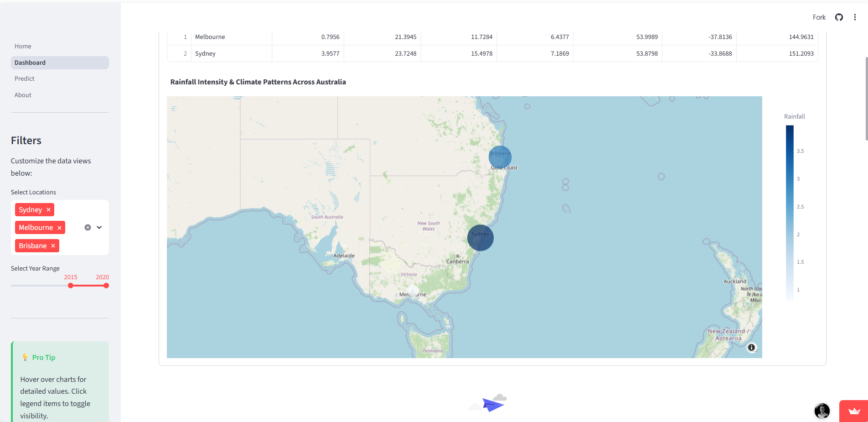
Task: Click the 2015 year slider handle
Action: click(x=70, y=285)
